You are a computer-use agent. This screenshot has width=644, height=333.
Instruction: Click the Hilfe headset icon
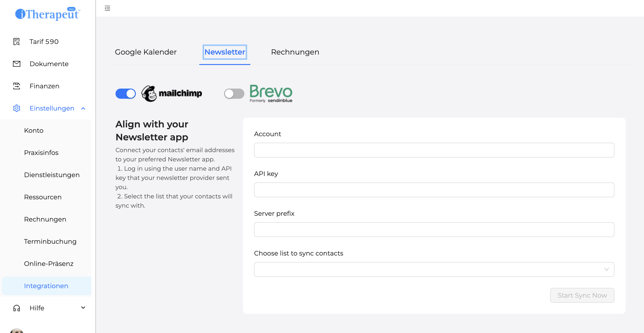coord(16,308)
